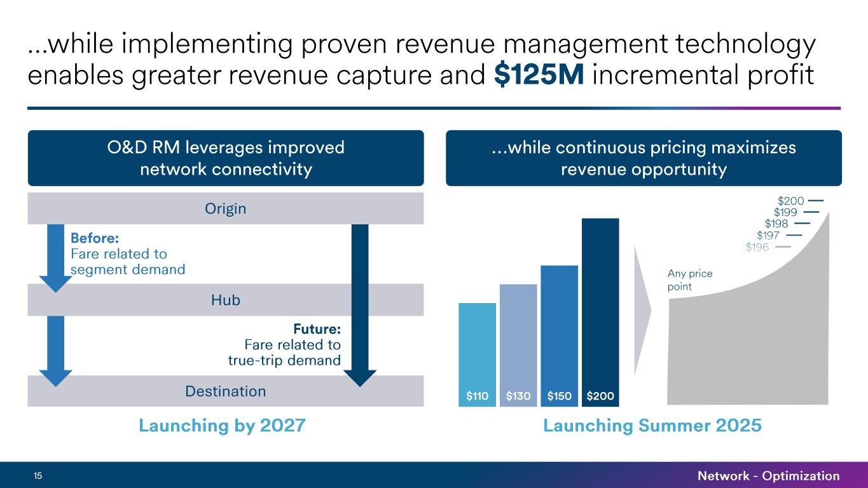Click the Launching Summer 2025 text
The image size is (868, 488).
(652, 426)
